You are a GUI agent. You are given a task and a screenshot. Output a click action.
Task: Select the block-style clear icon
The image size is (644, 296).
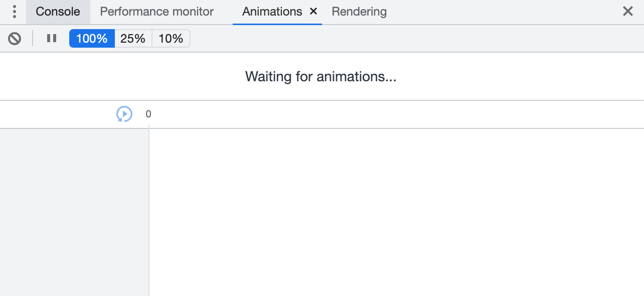15,38
